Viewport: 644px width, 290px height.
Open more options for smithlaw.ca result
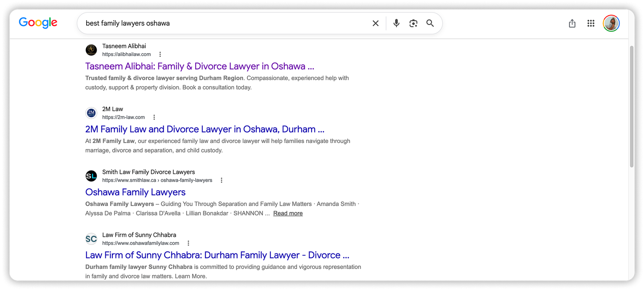coord(221,180)
